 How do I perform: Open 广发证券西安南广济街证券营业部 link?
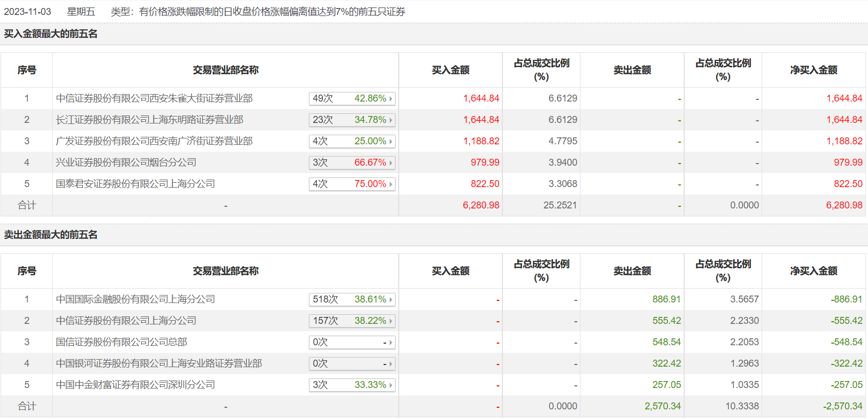point(154,141)
